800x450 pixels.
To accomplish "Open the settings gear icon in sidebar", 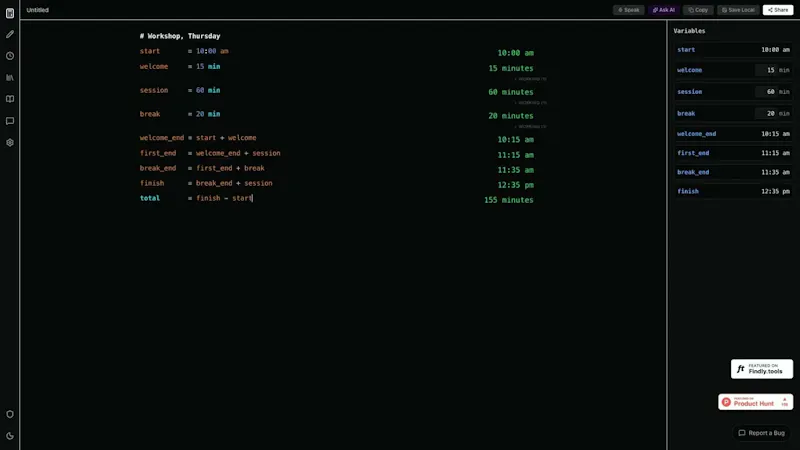I will (x=10, y=143).
